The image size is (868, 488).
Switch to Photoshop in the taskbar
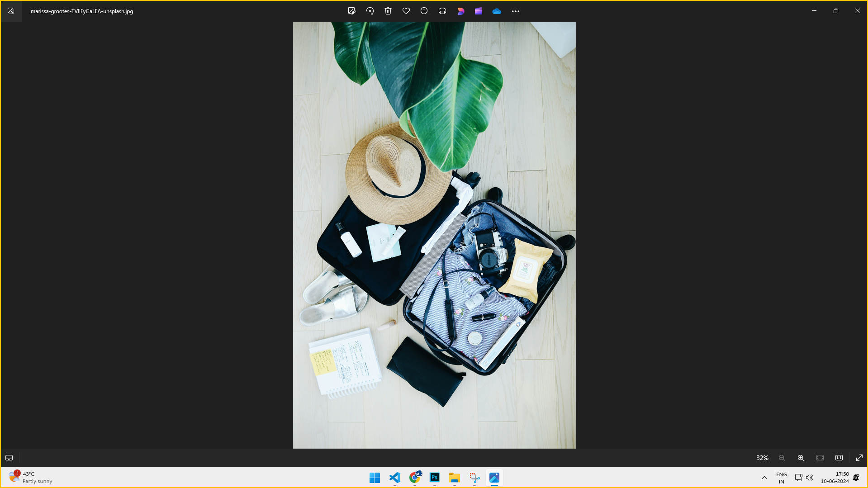(x=435, y=478)
